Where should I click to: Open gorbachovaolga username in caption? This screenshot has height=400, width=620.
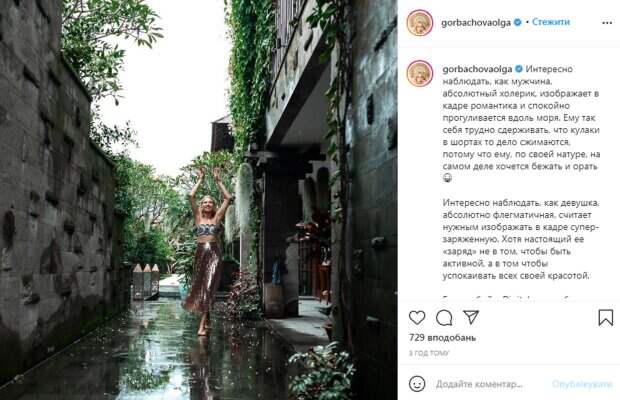coord(477,69)
